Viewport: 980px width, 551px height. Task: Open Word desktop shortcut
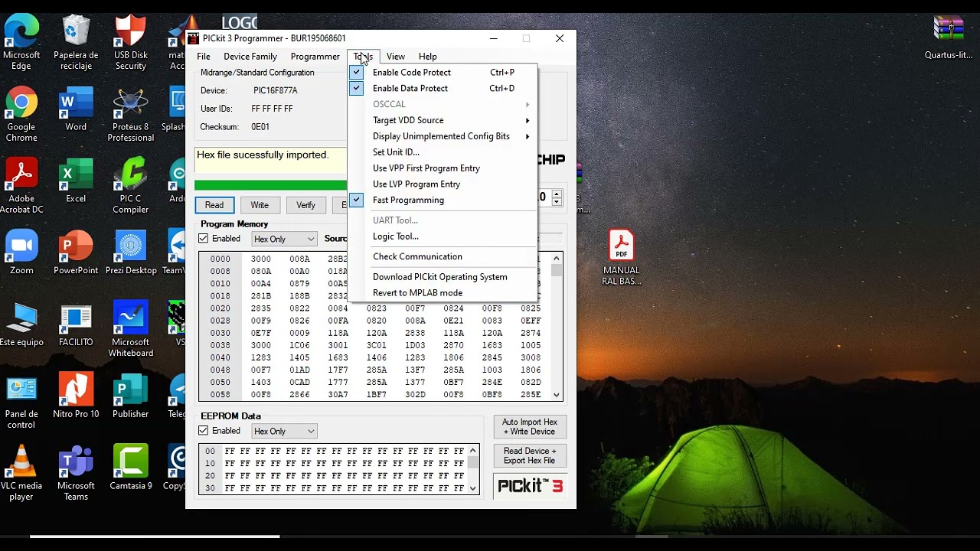(76, 109)
